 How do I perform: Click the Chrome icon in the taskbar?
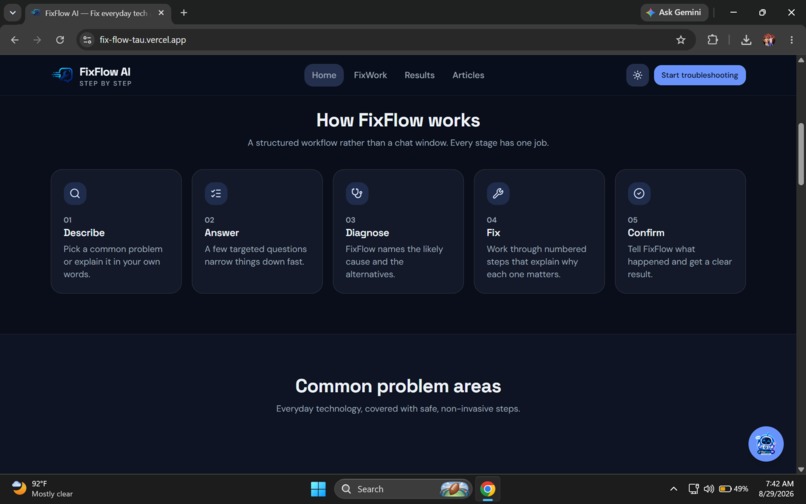(487, 489)
